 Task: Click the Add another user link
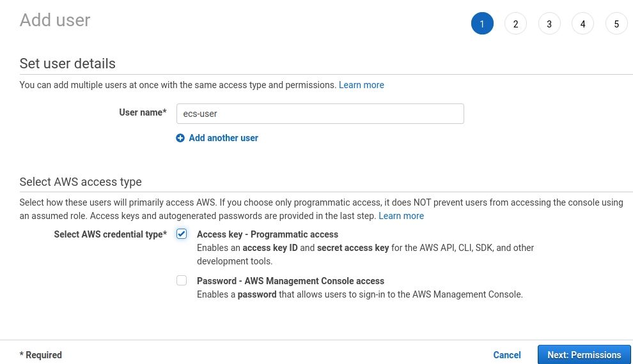click(223, 138)
